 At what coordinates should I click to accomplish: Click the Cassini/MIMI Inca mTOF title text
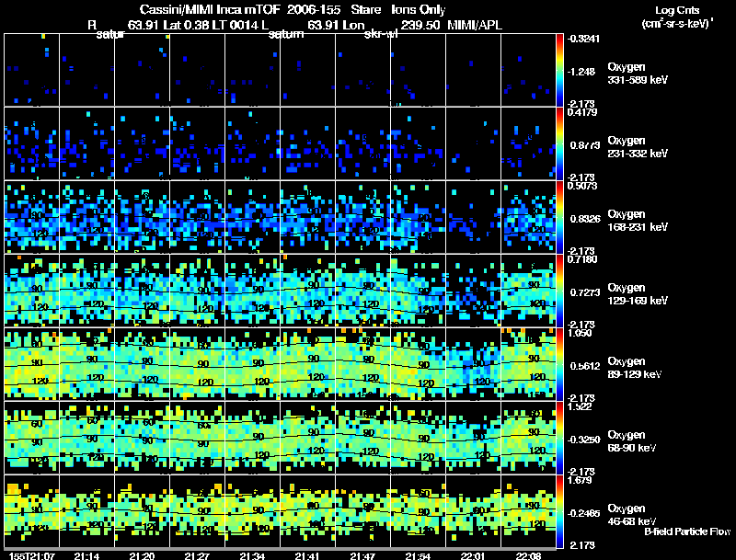point(210,10)
